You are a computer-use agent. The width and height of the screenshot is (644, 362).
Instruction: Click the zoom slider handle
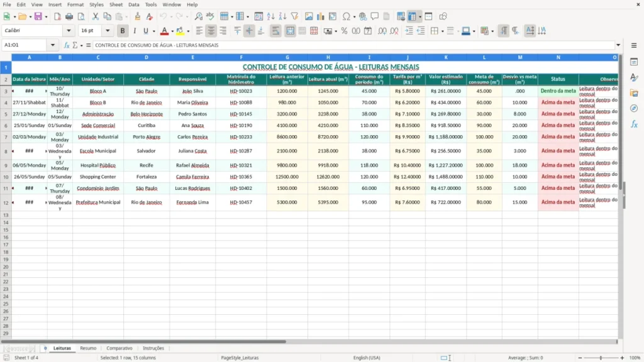pos(601,358)
